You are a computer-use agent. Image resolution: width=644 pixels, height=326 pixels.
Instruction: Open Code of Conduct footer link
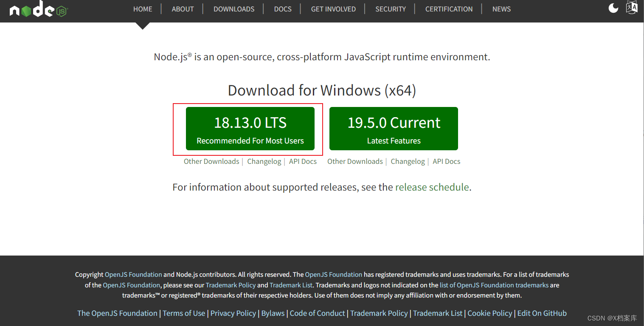(317, 313)
